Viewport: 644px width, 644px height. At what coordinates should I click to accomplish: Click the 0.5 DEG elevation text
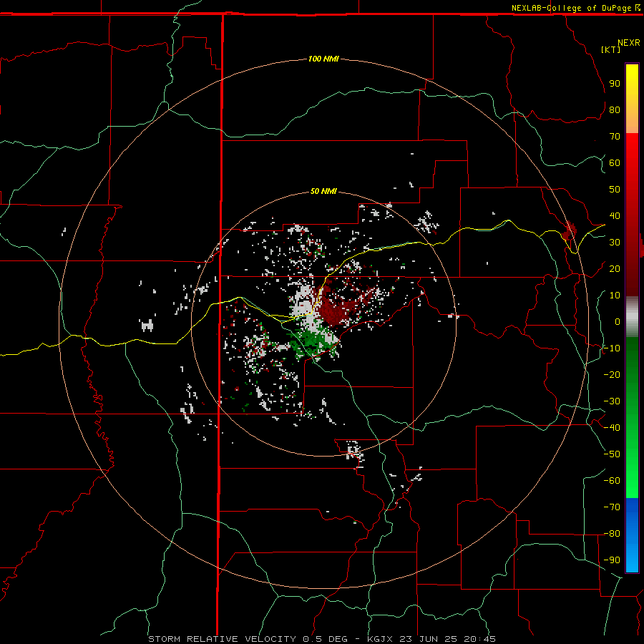pos(324,639)
